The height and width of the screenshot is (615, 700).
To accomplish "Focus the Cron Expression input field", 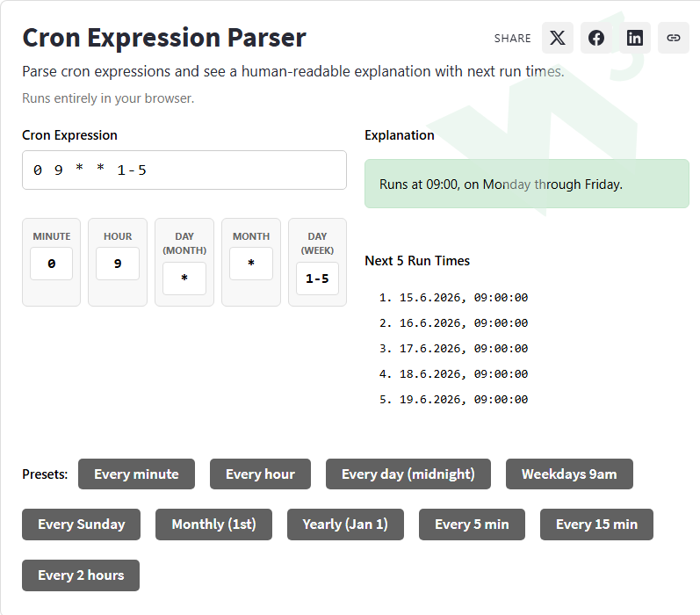I will coord(184,170).
